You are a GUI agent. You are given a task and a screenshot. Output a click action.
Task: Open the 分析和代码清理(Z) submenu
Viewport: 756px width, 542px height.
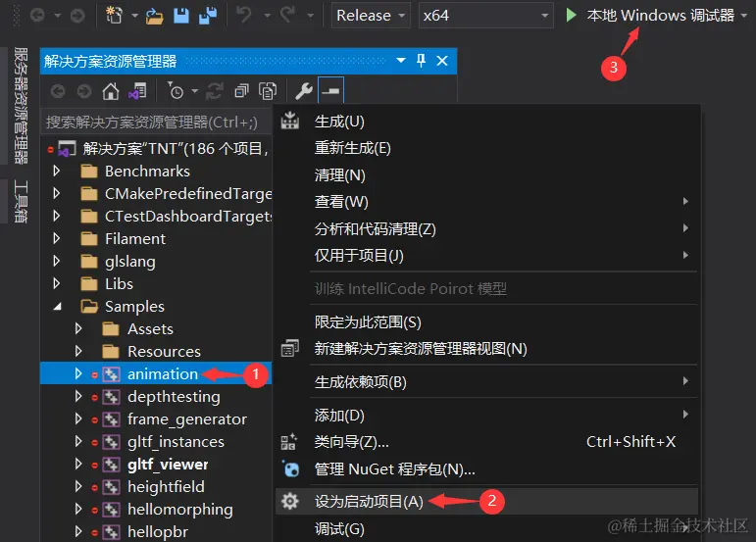486,228
